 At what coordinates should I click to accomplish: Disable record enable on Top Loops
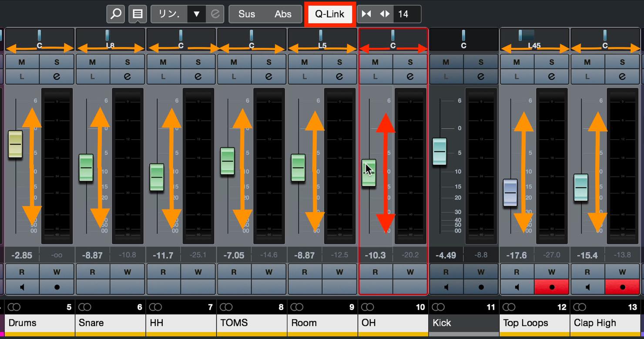pyautogui.click(x=552, y=287)
